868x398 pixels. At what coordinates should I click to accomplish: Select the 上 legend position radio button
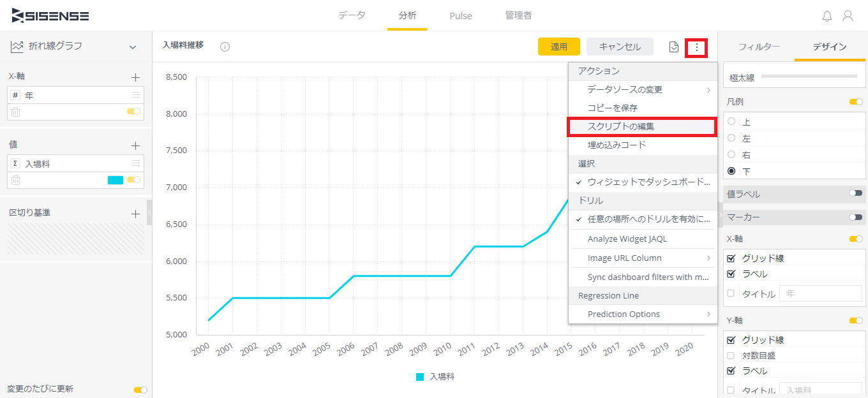click(x=731, y=121)
